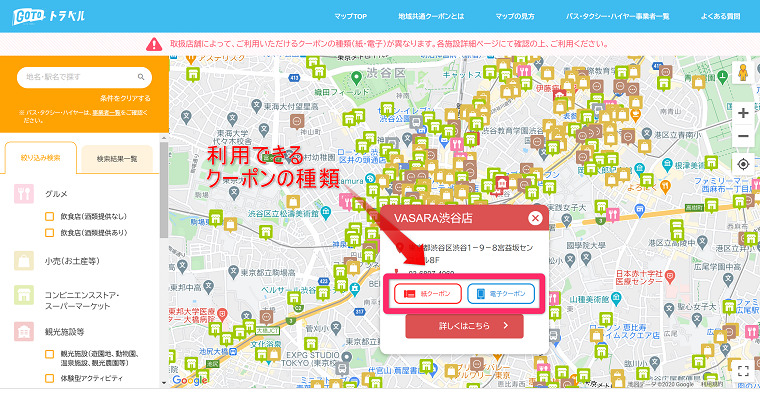Zoom out on the map
This screenshot has width=760, height=404.
pyautogui.click(x=743, y=136)
